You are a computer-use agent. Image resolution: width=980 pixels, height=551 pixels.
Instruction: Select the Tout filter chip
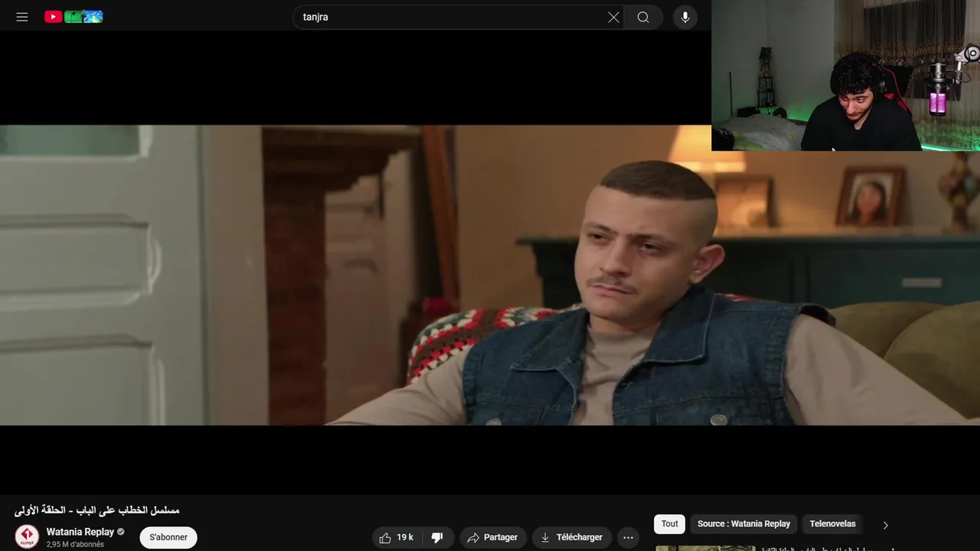pyautogui.click(x=670, y=524)
